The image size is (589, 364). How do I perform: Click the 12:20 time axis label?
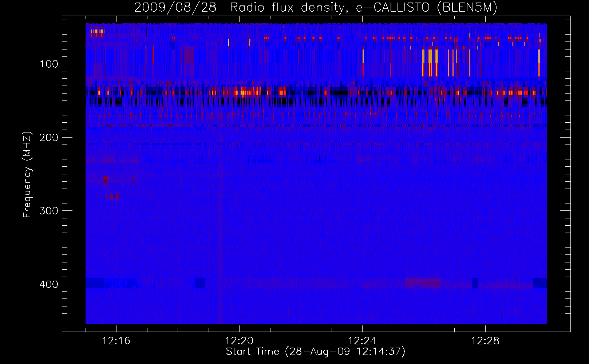tap(239, 341)
